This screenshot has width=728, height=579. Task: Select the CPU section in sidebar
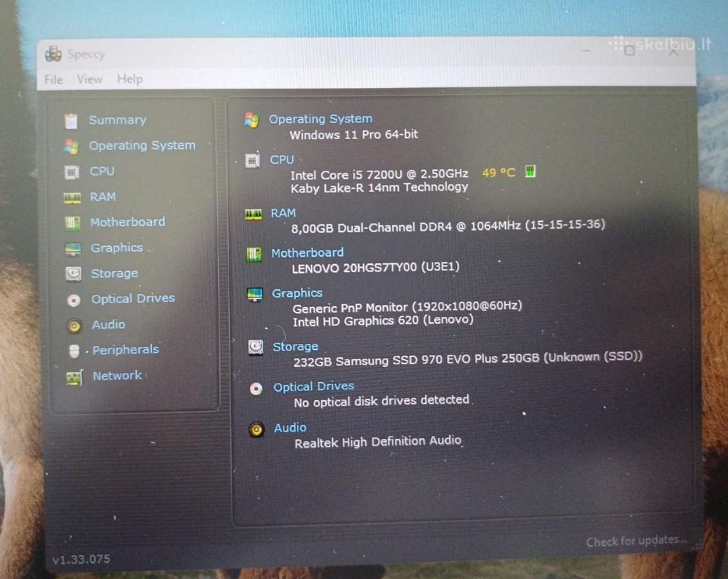tap(102, 171)
